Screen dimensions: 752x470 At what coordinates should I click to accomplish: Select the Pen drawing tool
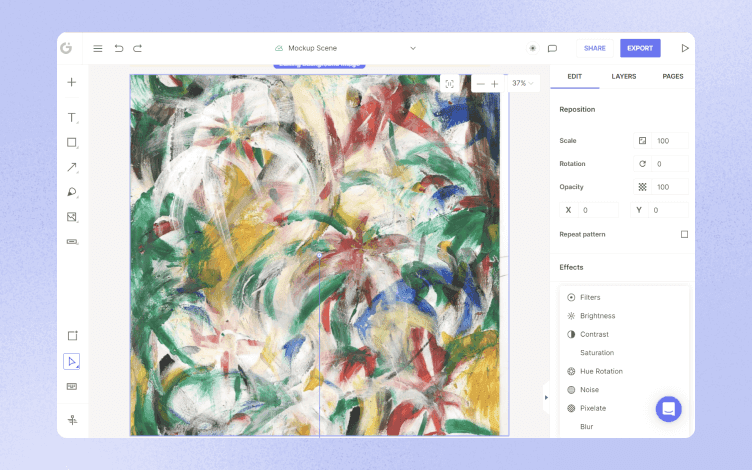point(71,192)
